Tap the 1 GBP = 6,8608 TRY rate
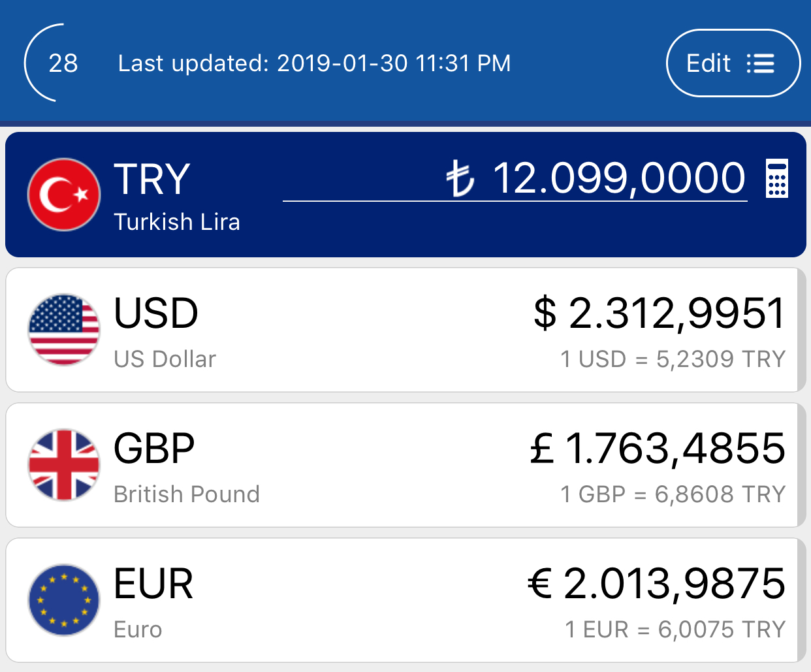This screenshot has width=811, height=672. (x=673, y=494)
